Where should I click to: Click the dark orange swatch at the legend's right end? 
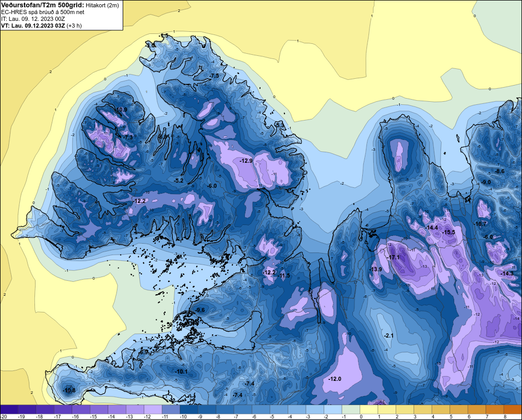(513, 410)
